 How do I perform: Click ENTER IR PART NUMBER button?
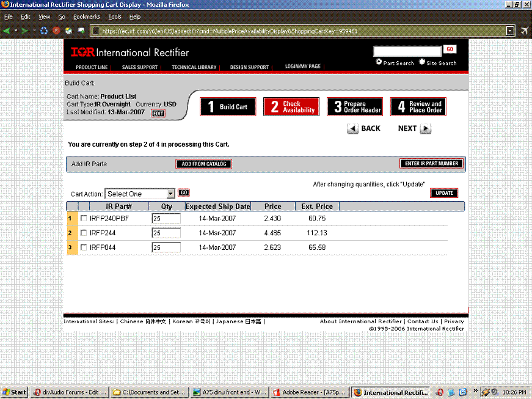pyautogui.click(x=432, y=164)
